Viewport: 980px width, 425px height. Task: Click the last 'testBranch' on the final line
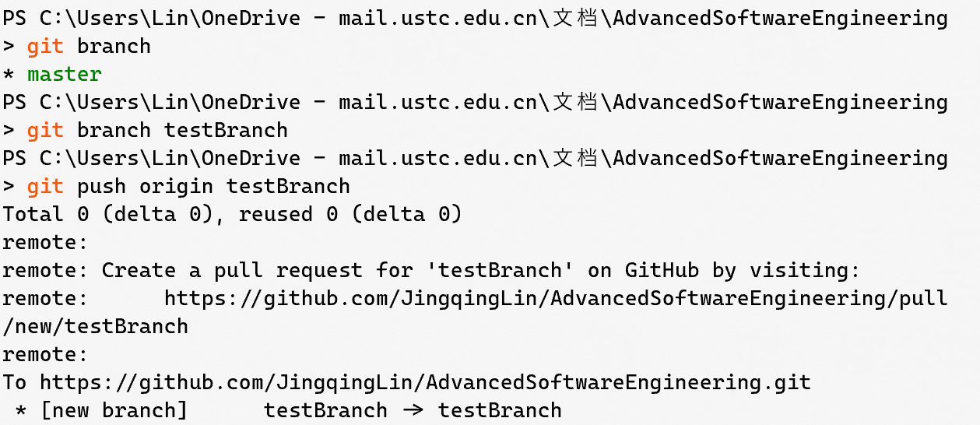pyautogui.click(x=500, y=410)
